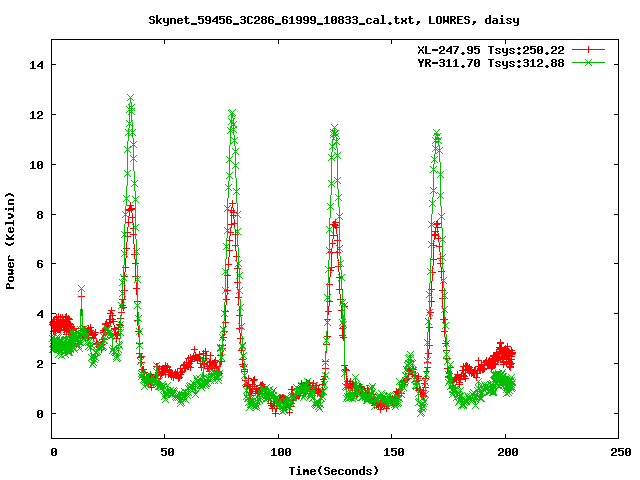Click the x-axis tick label 150
640x480 pixels.
[x=394, y=452]
